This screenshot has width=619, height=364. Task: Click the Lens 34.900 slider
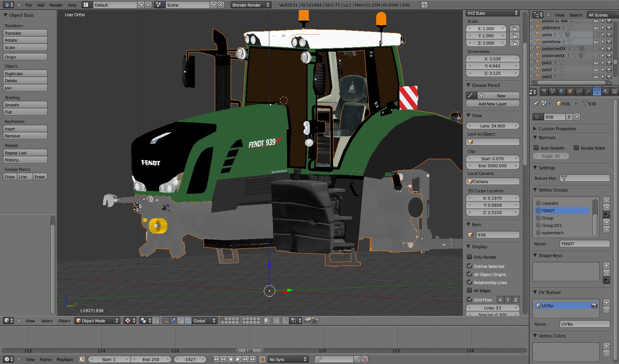tap(493, 126)
